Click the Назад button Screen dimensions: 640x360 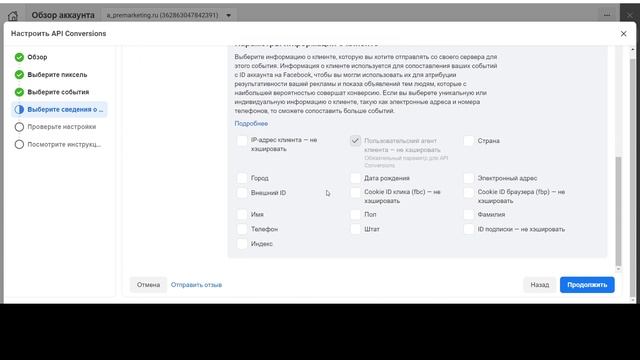click(x=540, y=285)
